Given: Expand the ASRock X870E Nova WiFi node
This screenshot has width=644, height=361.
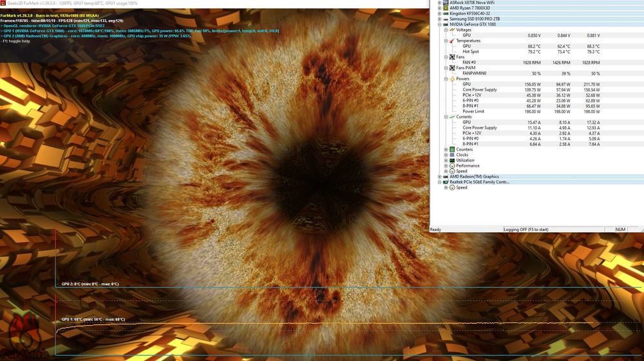Looking at the screenshot, I should [x=439, y=3].
